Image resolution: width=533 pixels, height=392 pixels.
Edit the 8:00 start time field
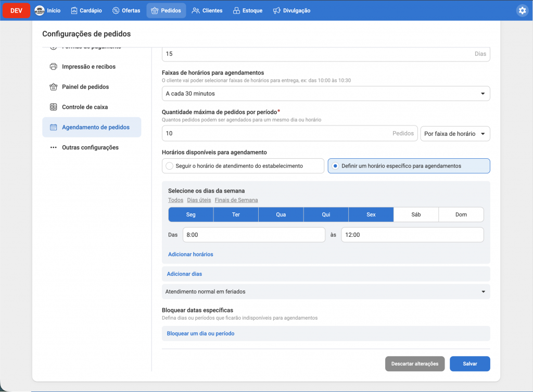253,234
